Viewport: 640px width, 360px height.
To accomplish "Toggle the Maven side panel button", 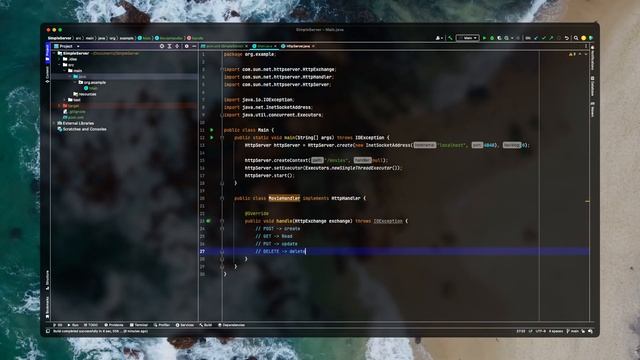I will pyautogui.click(x=593, y=109).
